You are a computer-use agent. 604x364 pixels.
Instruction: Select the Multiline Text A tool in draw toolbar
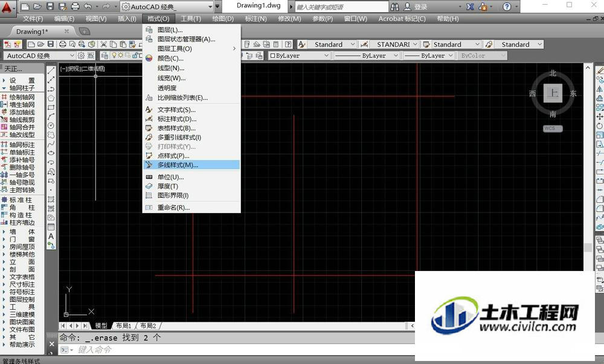(x=51, y=236)
